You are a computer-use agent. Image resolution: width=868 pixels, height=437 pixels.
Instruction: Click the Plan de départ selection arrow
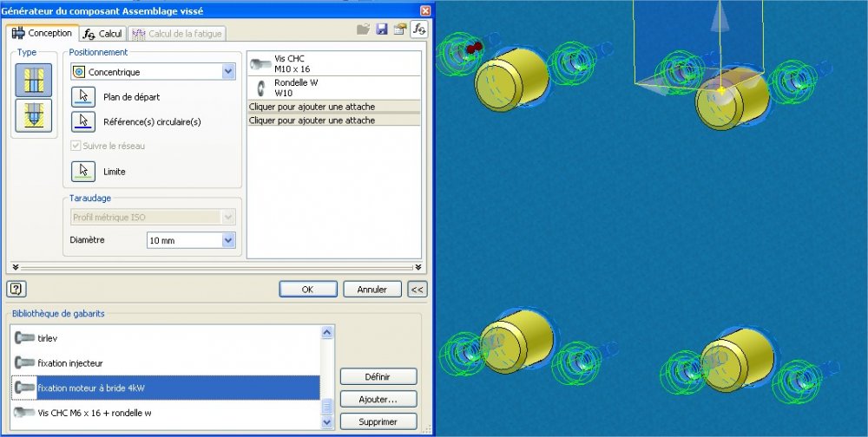[83, 97]
